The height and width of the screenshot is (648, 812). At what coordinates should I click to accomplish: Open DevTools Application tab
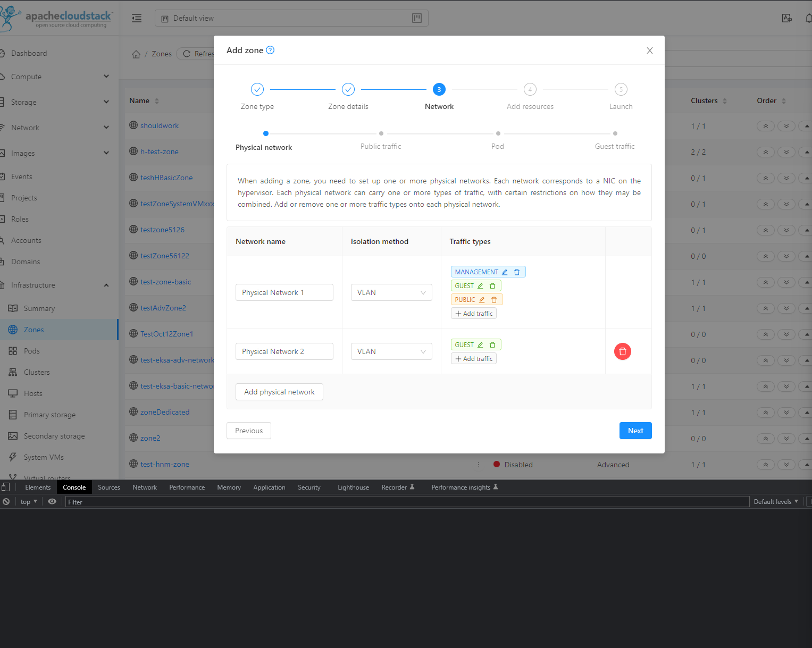click(270, 487)
